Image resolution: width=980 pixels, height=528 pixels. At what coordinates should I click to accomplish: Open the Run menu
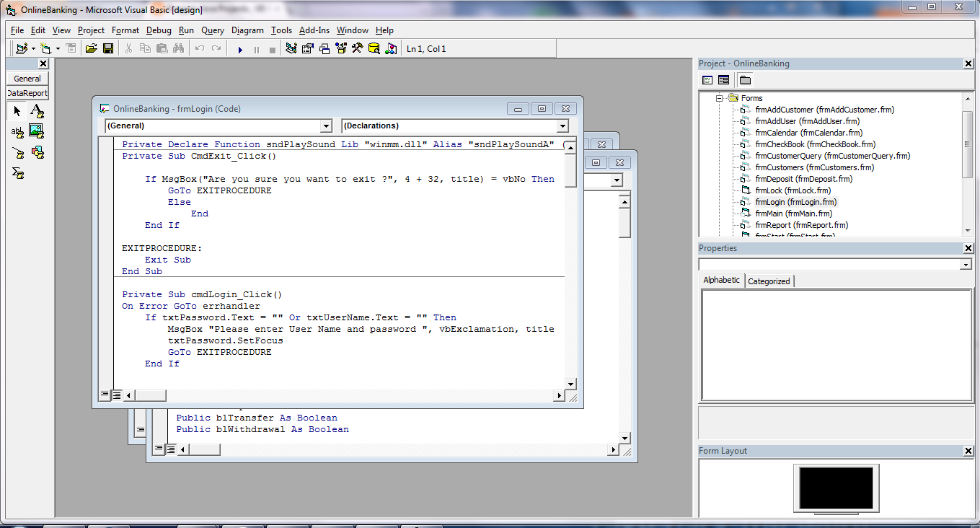[x=187, y=30]
